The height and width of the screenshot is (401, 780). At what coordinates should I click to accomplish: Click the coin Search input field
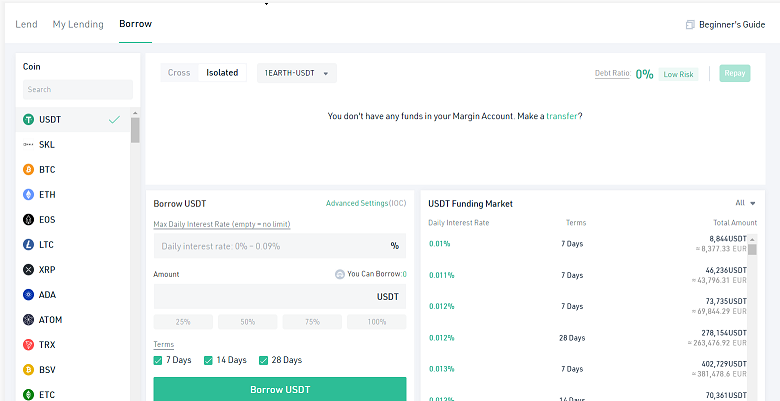pyautogui.click(x=78, y=90)
